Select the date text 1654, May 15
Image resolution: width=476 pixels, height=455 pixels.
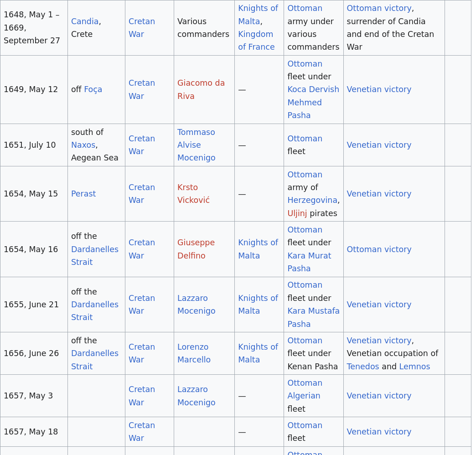(x=31, y=194)
